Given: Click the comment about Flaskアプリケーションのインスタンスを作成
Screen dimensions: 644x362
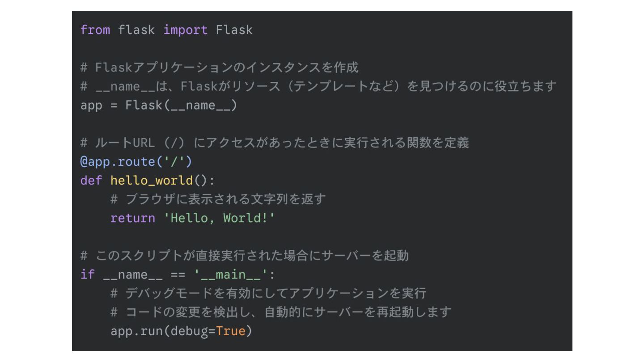Looking at the screenshot, I should coord(219,67).
